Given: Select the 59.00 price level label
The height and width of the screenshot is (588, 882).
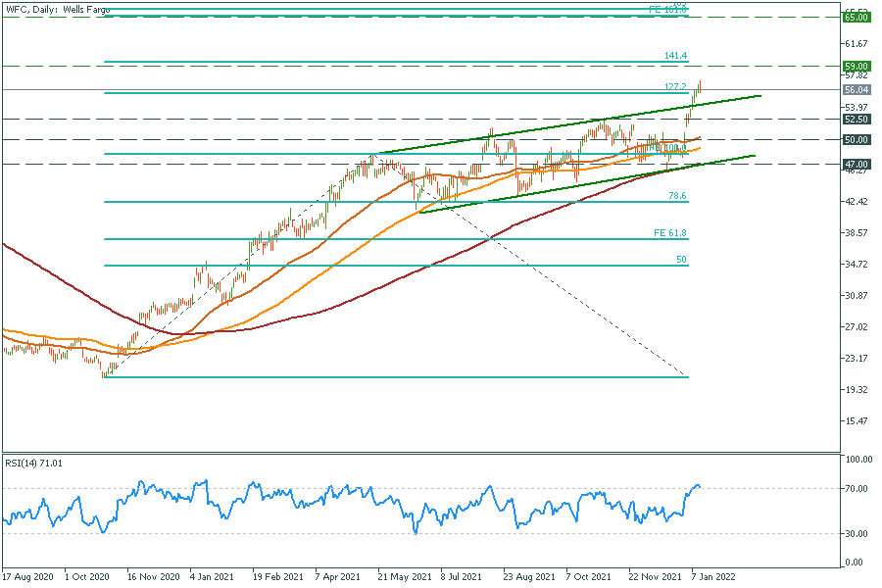Looking at the screenshot, I should click(857, 67).
